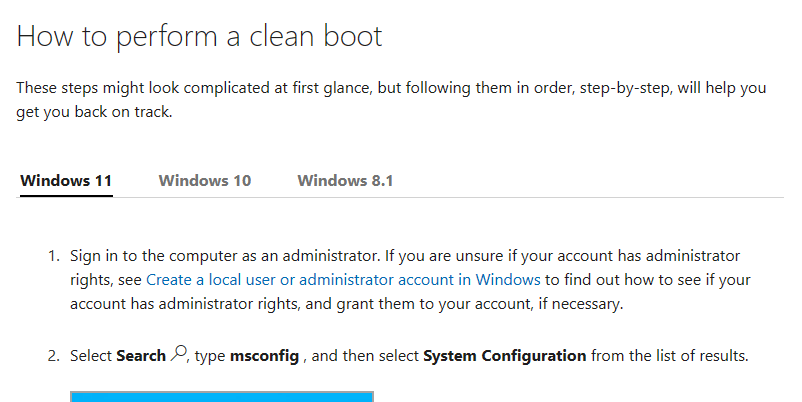Open the Create a local user or administrator account link
Viewport: 802px width, 402px height.
coord(343,280)
